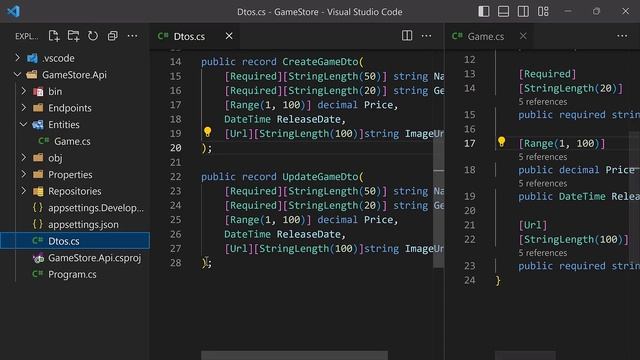
Task: Collapse the GameStore.Api folder
Action: [x=18, y=74]
